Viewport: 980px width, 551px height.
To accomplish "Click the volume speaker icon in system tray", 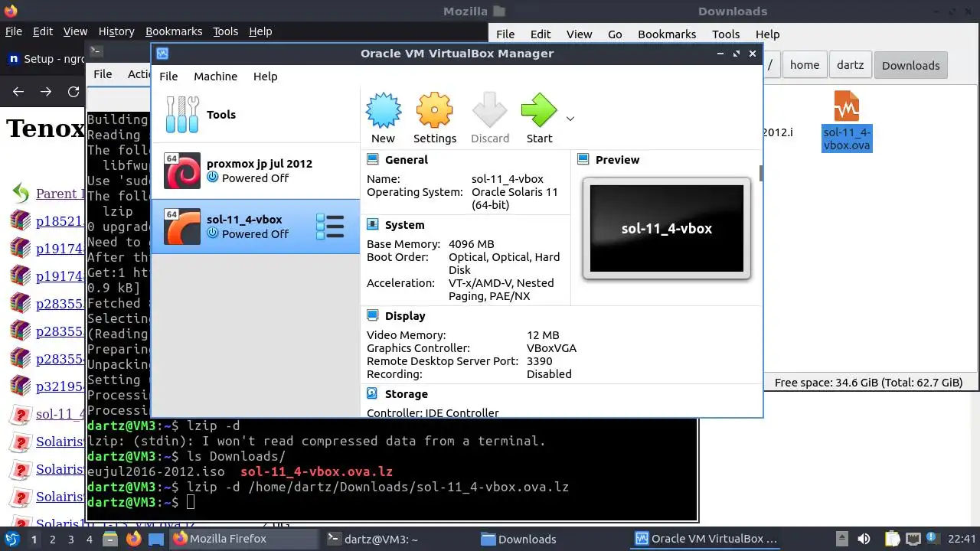I will click(864, 539).
